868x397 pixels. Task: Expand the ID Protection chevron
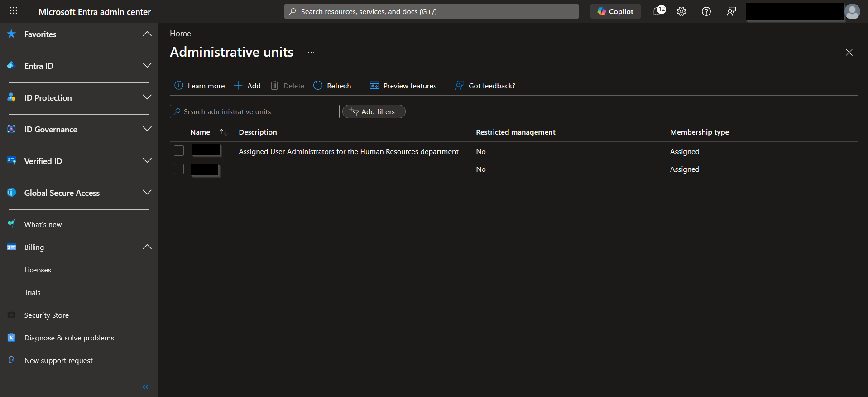coord(147,97)
